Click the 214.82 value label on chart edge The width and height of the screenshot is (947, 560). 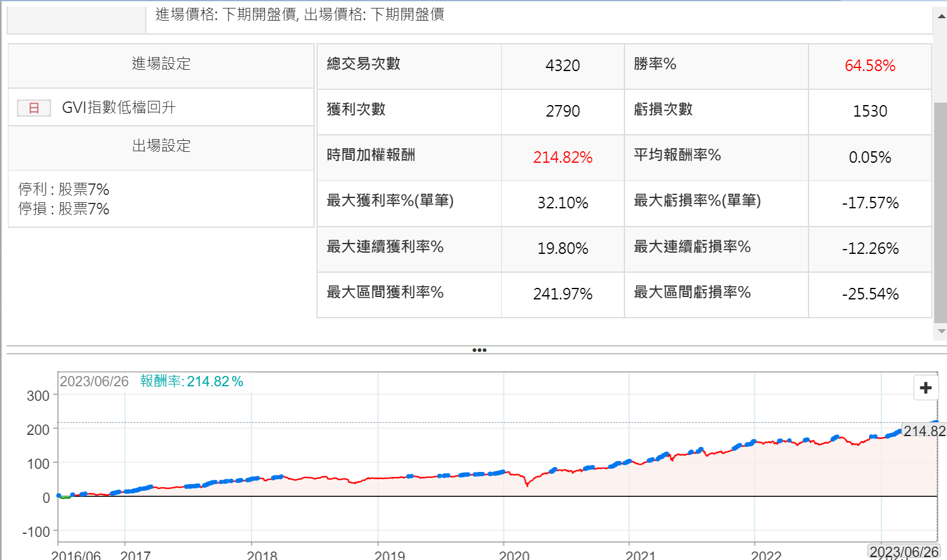coord(924,431)
